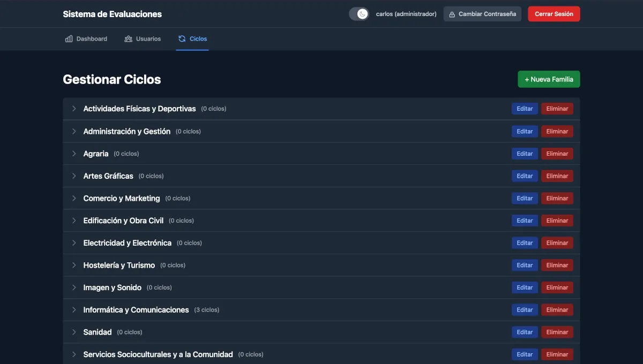The height and width of the screenshot is (364, 643).
Task: Expand the Hostelería y Turismo family
Action: pos(73,264)
